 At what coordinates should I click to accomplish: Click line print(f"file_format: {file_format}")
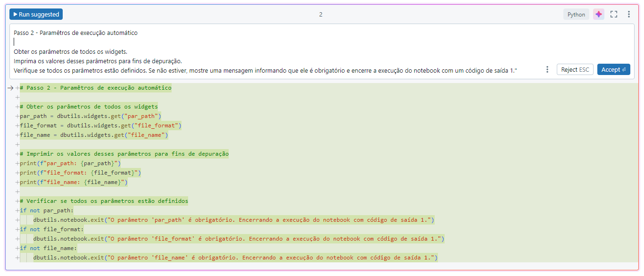pyautogui.click(x=81, y=173)
